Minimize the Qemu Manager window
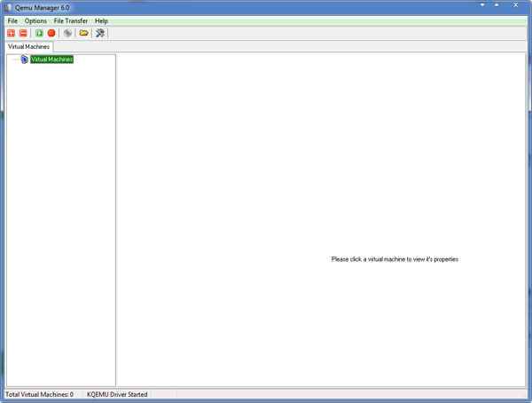The width and height of the screenshot is (532, 403). pyautogui.click(x=482, y=5)
